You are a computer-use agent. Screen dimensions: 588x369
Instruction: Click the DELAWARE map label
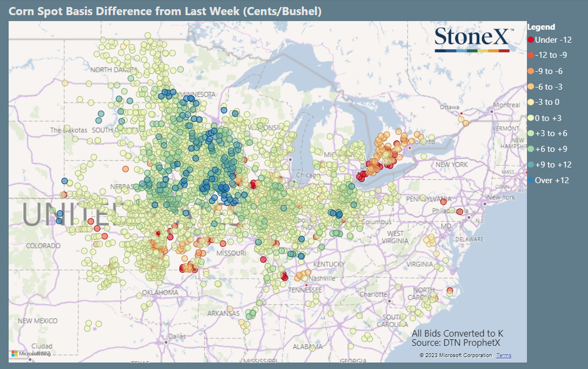[x=470, y=239]
